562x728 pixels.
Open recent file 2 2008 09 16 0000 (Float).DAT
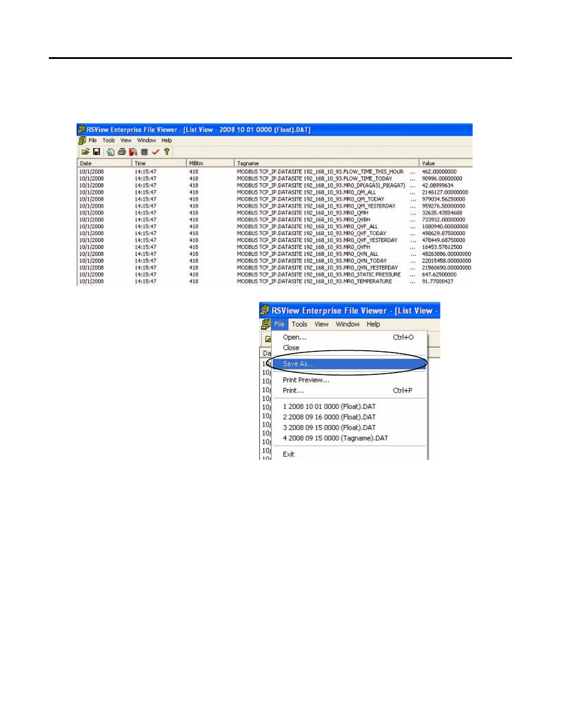349,417
